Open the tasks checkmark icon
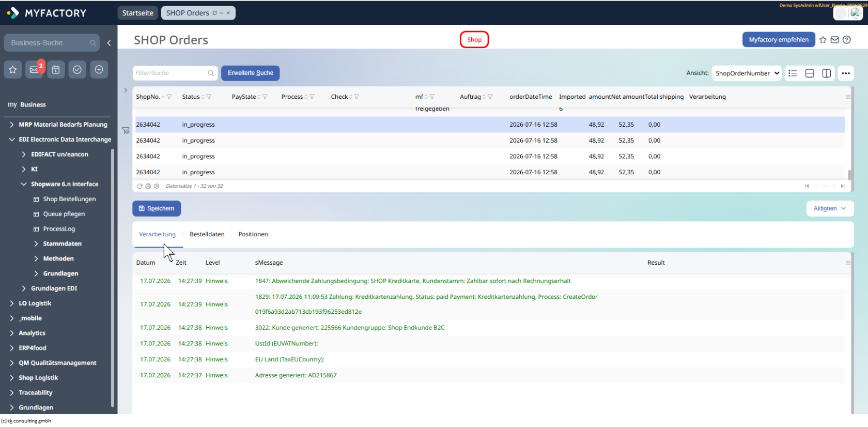 (x=78, y=69)
